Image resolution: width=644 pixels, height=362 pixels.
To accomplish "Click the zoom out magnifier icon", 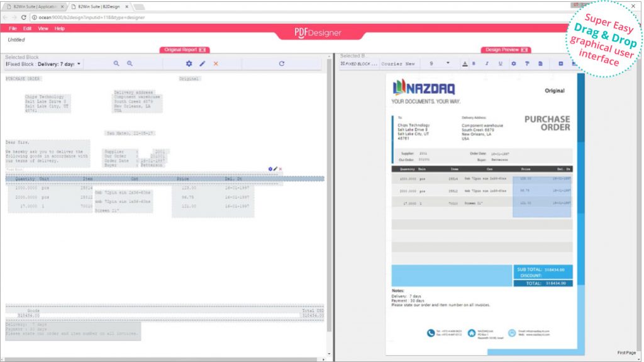I will point(116,64).
